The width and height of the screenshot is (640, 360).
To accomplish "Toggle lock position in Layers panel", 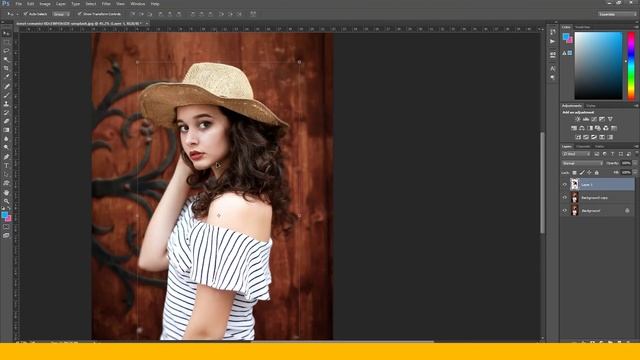I will coord(589,173).
